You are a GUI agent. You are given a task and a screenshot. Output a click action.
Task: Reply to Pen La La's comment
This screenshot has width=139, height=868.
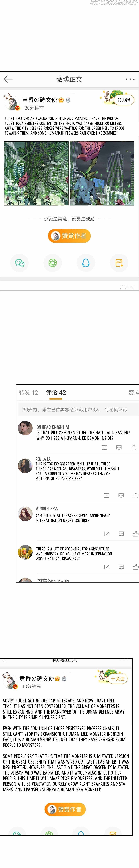pyautogui.click(x=121, y=495)
